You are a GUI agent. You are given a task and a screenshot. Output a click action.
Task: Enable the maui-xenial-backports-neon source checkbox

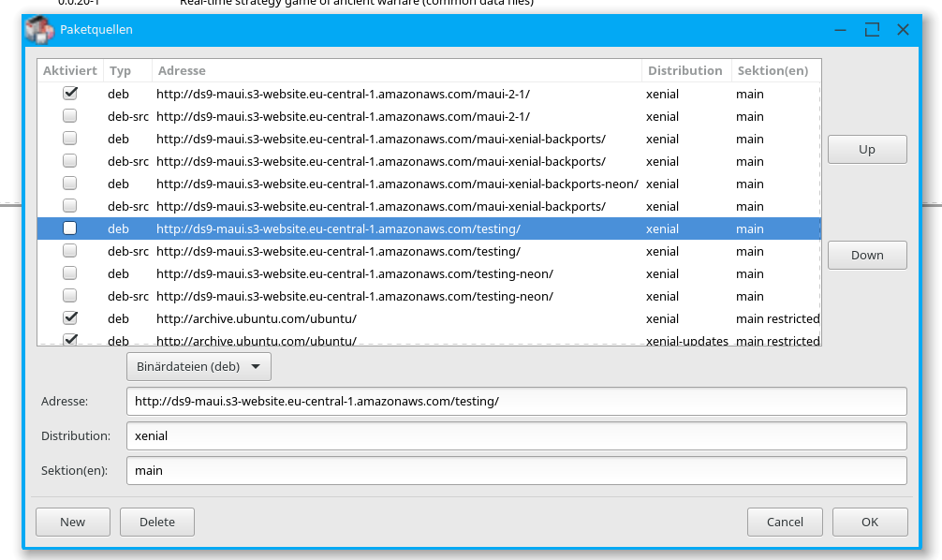pyautogui.click(x=70, y=184)
